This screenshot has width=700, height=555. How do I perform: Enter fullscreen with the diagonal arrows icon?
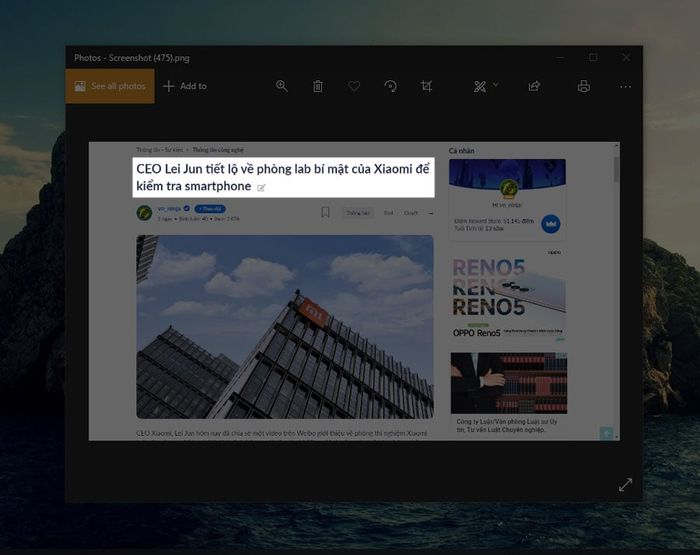click(625, 485)
